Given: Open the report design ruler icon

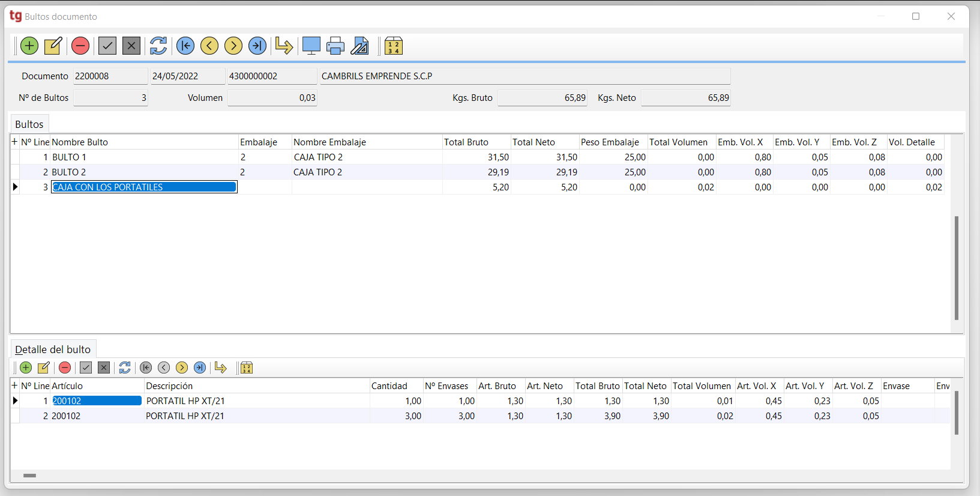Looking at the screenshot, I should pyautogui.click(x=359, y=46).
